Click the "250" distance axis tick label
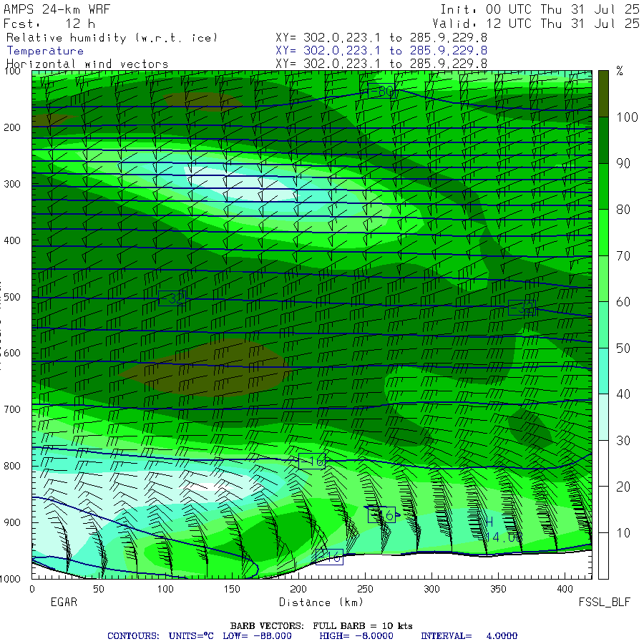The width and height of the screenshot is (644, 644). 365,590
